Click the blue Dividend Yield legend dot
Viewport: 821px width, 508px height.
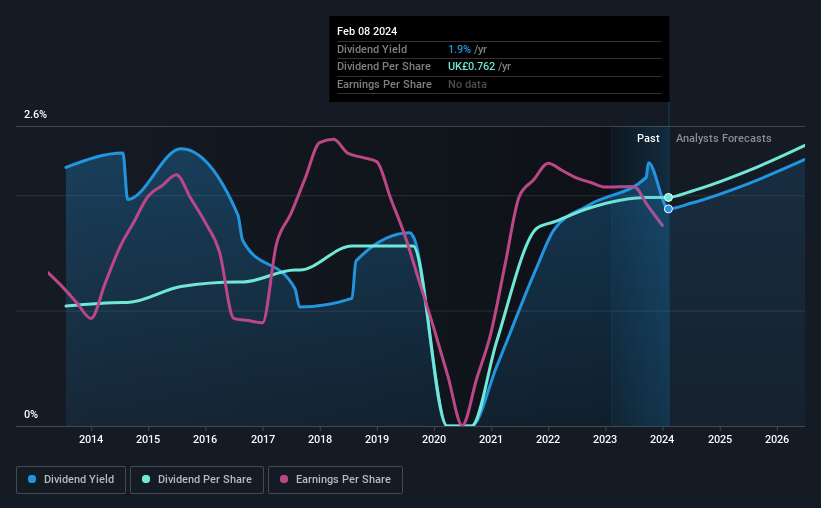click(x=32, y=479)
